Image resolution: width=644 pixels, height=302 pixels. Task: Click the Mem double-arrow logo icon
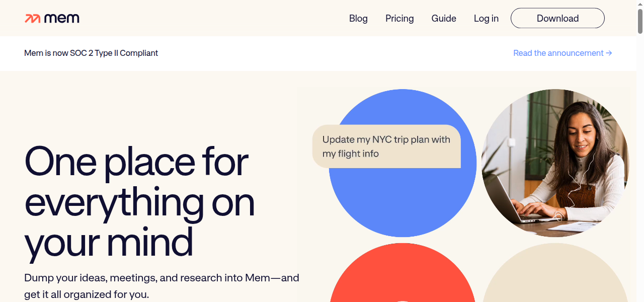(x=32, y=19)
